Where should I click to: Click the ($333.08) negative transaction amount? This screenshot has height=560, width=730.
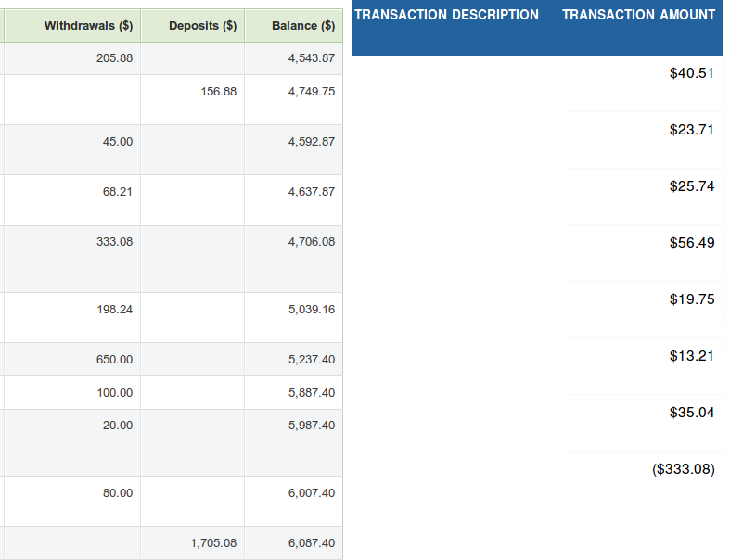pos(684,469)
